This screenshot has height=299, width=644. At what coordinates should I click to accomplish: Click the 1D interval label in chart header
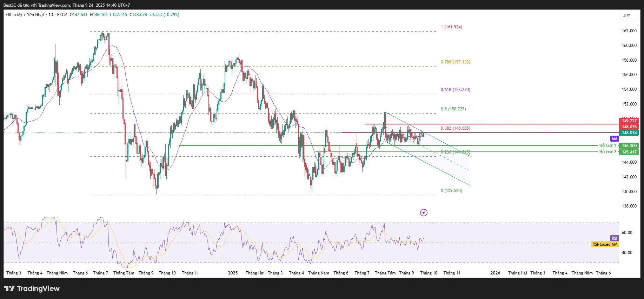click(x=51, y=15)
